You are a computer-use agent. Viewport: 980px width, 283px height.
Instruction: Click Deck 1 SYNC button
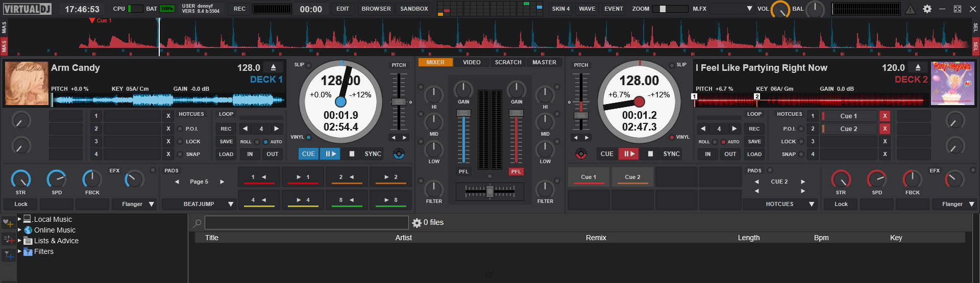pyautogui.click(x=373, y=153)
